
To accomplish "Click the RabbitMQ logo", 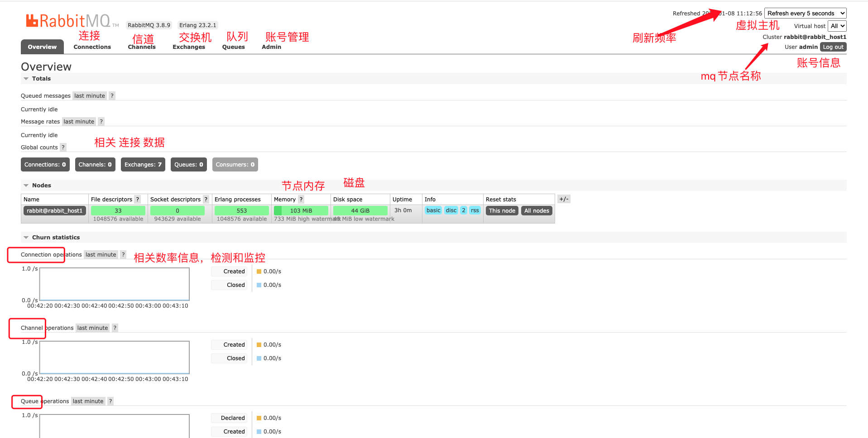I will 72,21.
